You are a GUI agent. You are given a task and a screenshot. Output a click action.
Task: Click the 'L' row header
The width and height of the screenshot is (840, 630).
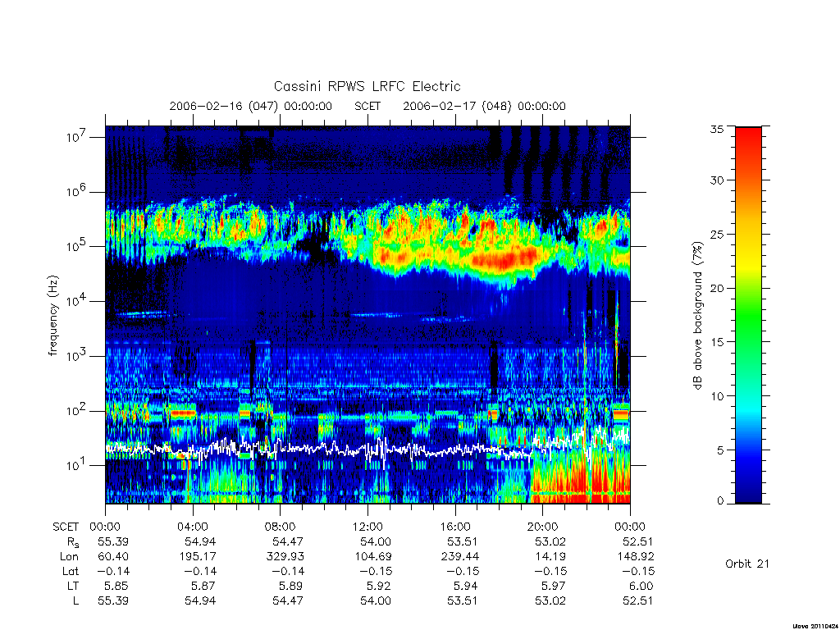pyautogui.click(x=75, y=600)
